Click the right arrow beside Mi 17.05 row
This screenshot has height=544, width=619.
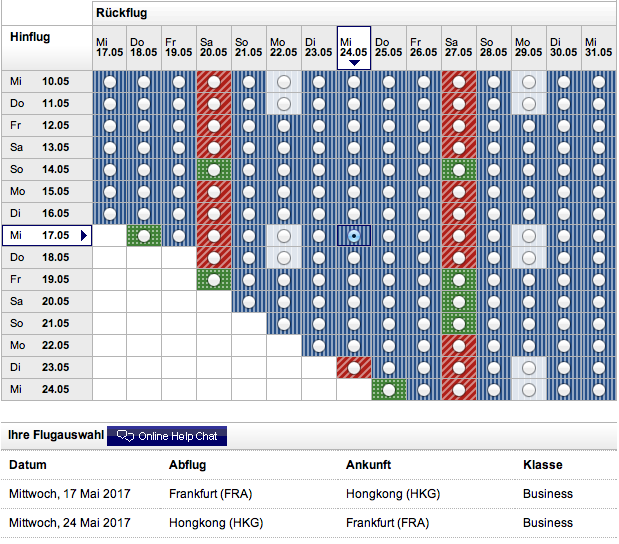[84, 236]
